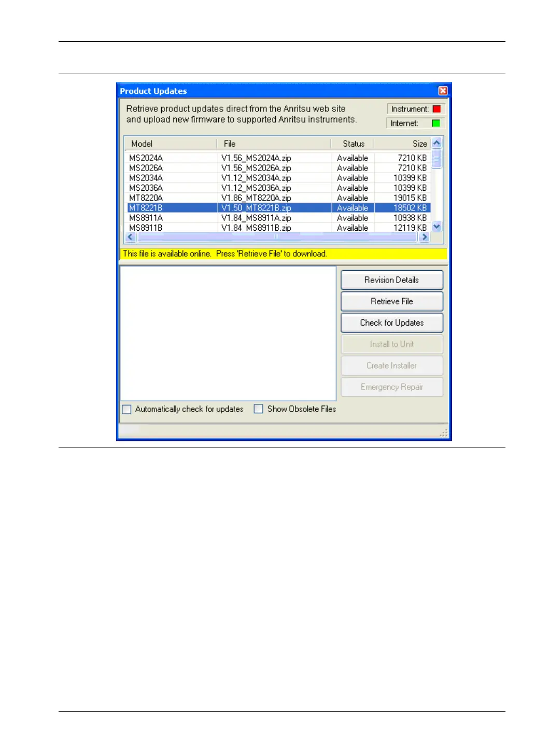Sort by the Model column header
Image resolution: width=535 pixels, height=756 pixels.
[x=170, y=144]
